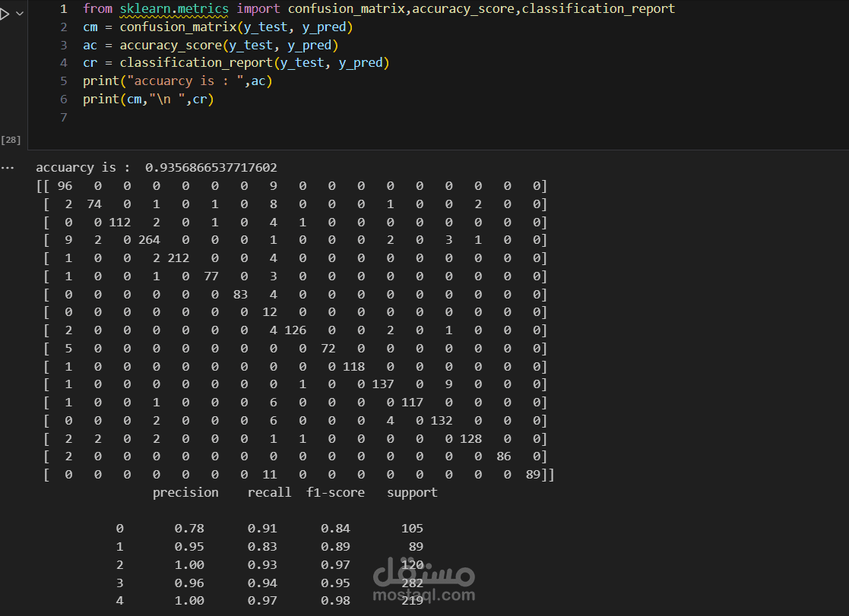849x616 pixels.
Task: Click confusion matrix diagonal value 86
Action: [x=504, y=456]
